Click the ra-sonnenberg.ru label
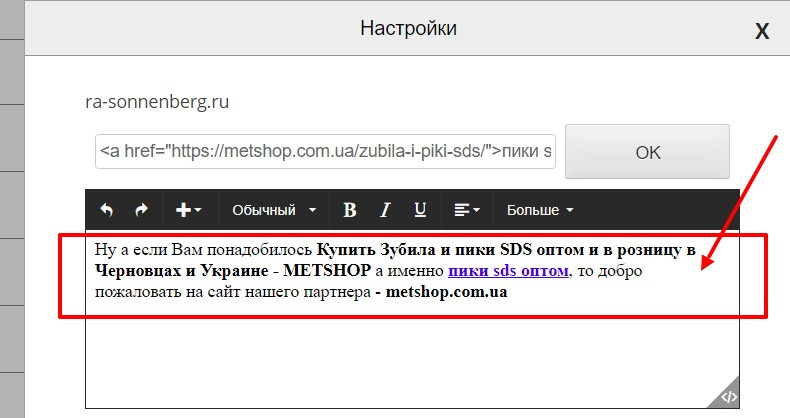The height and width of the screenshot is (418, 790). pos(157,102)
